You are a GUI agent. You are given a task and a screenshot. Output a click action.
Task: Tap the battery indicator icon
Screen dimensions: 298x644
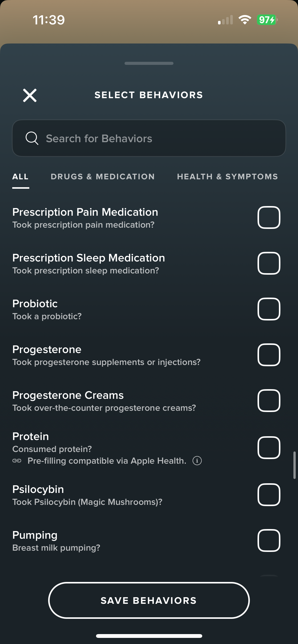[x=267, y=20]
